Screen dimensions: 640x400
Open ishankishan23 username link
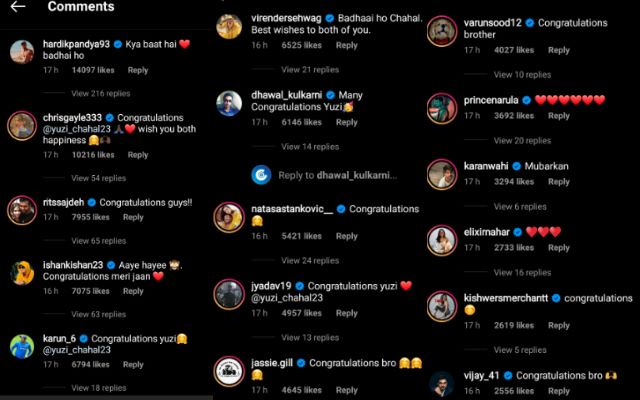(x=73, y=265)
